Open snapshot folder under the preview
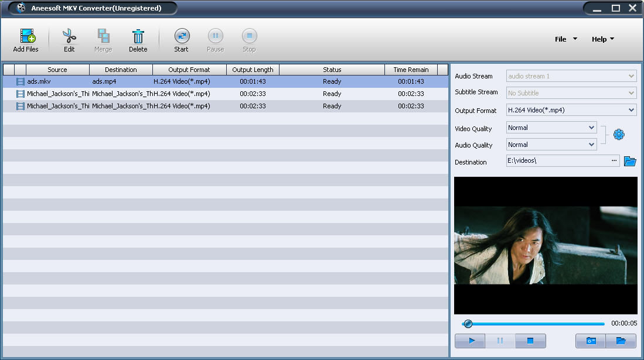644x360 pixels. point(621,341)
